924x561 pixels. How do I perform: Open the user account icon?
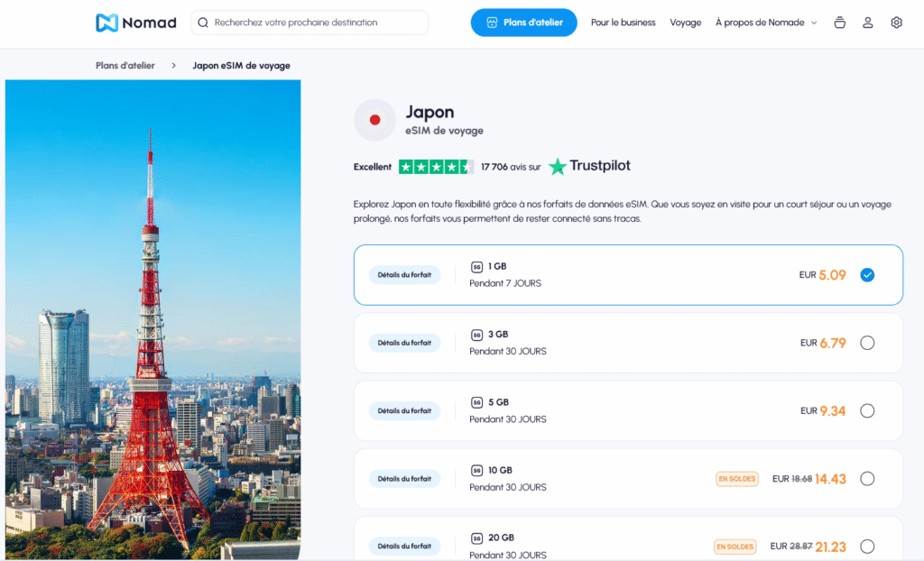[867, 22]
